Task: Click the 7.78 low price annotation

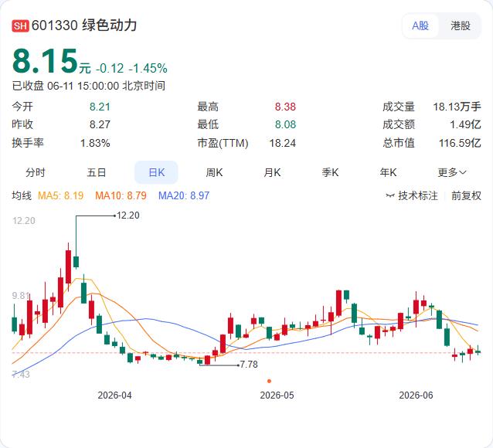Action: 249,365
